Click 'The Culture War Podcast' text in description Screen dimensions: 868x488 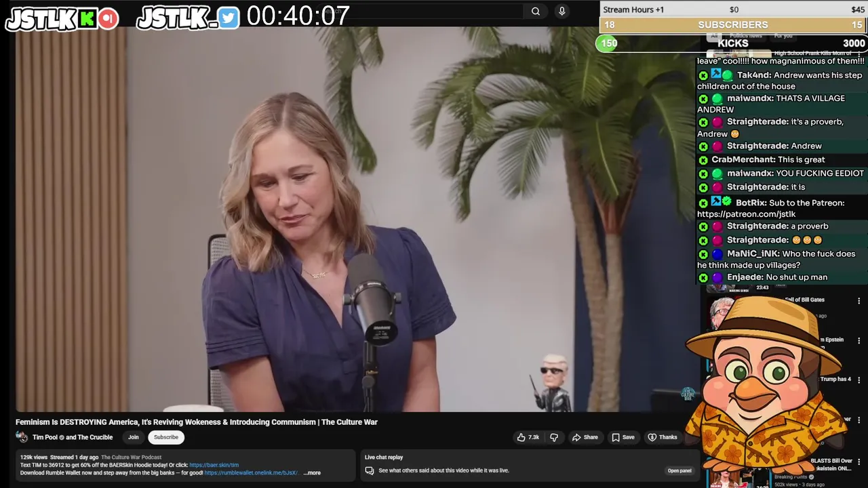point(132,457)
